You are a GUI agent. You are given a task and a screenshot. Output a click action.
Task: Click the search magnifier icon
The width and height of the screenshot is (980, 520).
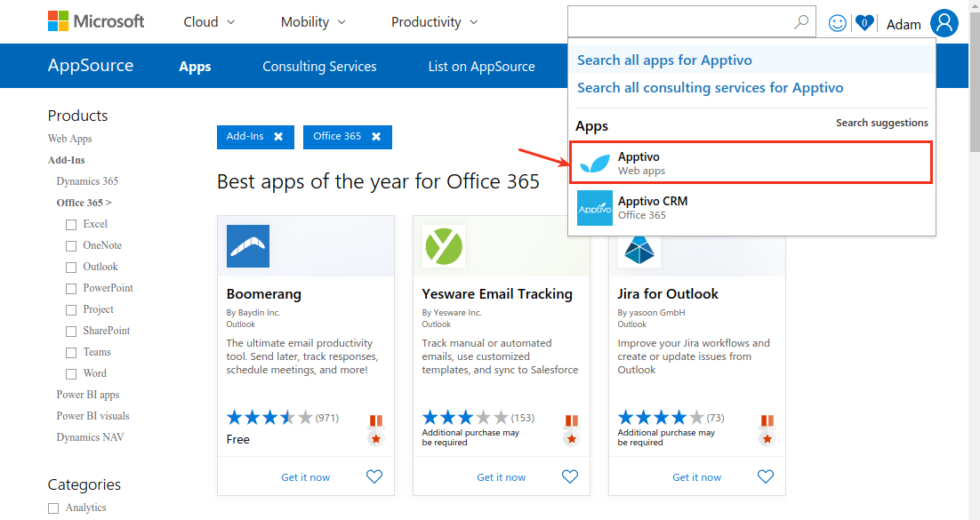coord(800,22)
